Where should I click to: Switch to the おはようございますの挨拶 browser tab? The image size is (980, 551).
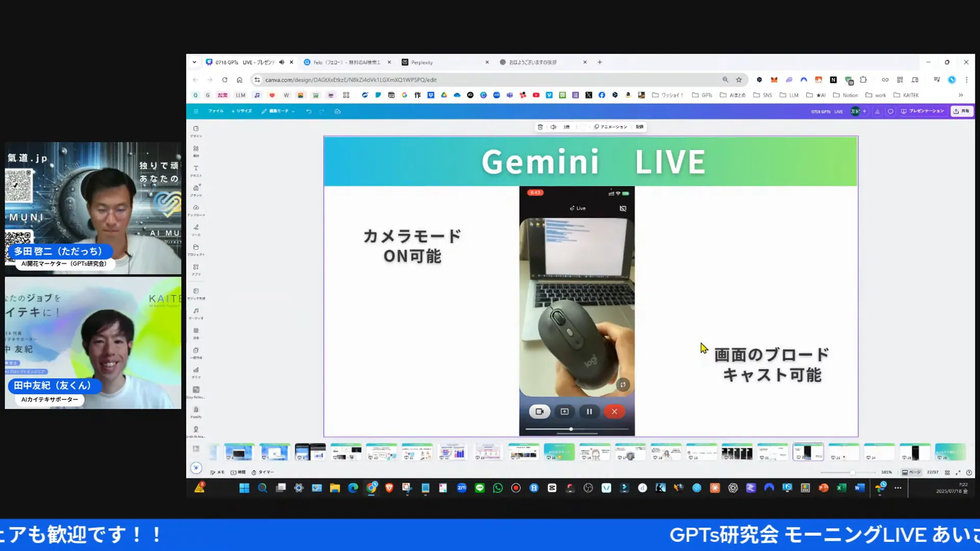(x=542, y=62)
